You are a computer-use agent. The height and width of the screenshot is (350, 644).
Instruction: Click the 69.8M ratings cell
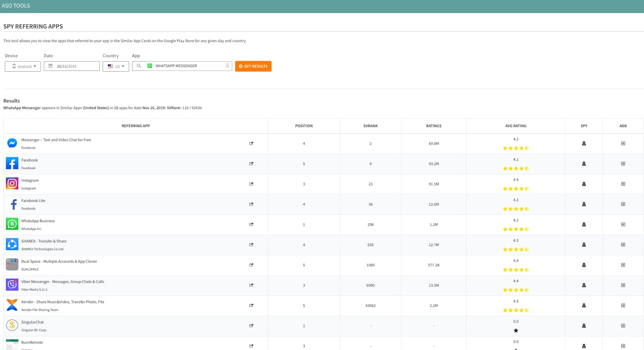click(x=434, y=144)
